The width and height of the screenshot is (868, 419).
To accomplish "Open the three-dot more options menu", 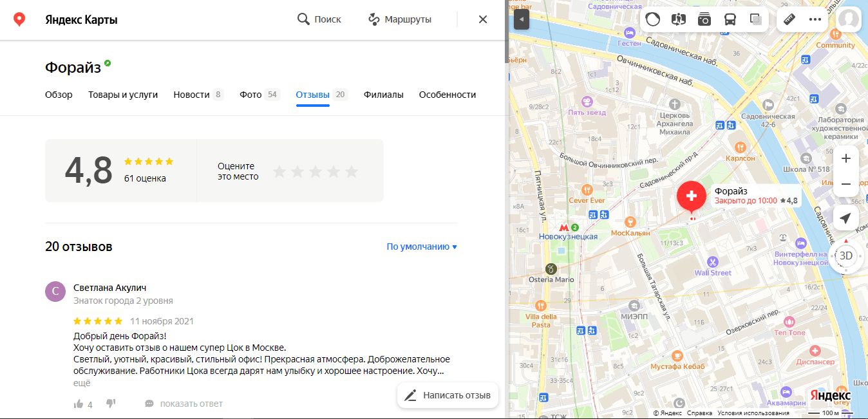I will click(815, 19).
